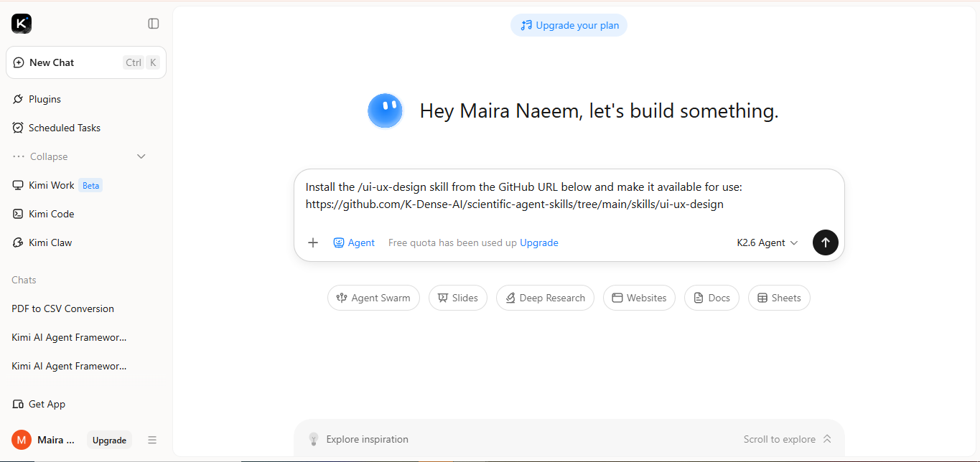This screenshot has width=980, height=462.
Task: Select the Agent Swarm chip
Action: [373, 298]
